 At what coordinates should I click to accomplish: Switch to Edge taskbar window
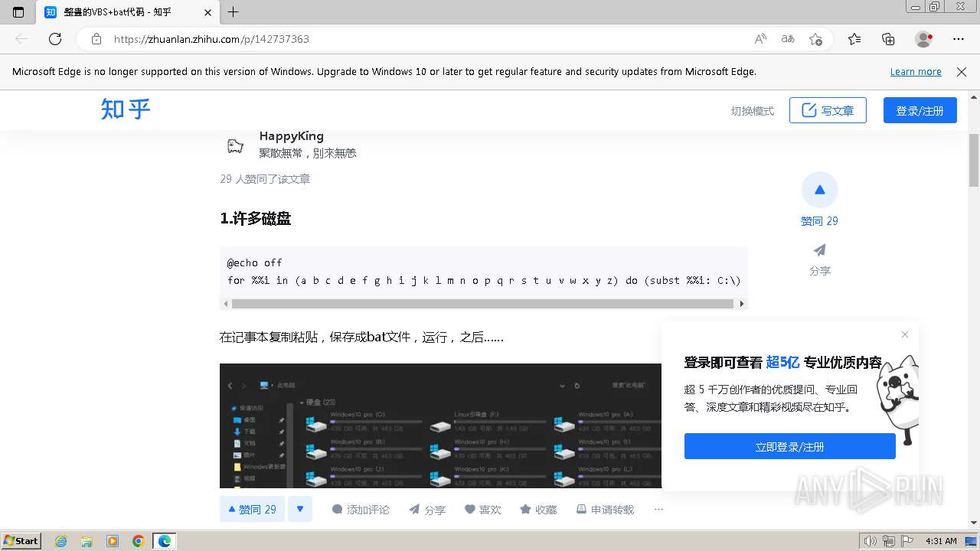pos(165,541)
